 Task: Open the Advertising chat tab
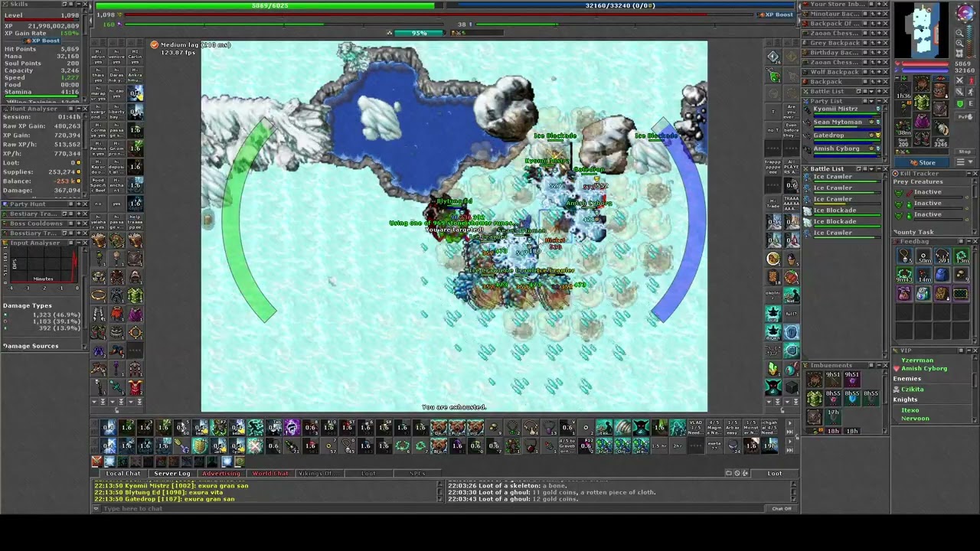tap(220, 473)
